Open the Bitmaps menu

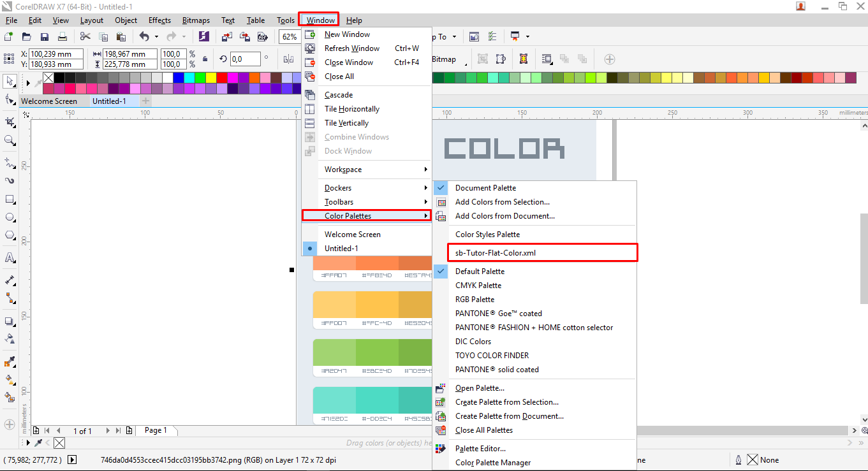[196, 20]
